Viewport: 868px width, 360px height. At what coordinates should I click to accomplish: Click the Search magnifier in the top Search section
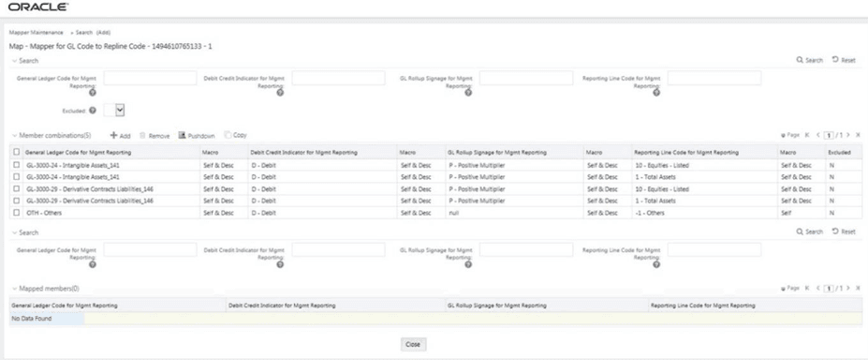click(800, 60)
